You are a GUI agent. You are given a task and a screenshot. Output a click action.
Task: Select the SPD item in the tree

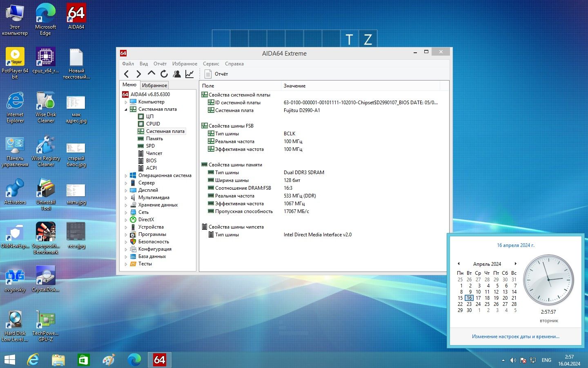point(150,146)
